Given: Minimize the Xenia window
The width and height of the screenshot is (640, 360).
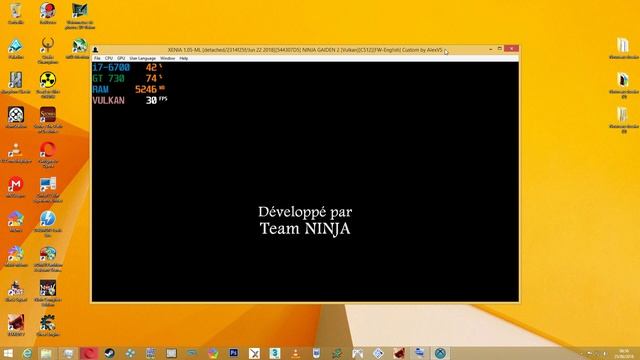Looking at the screenshot, I should (491, 49).
